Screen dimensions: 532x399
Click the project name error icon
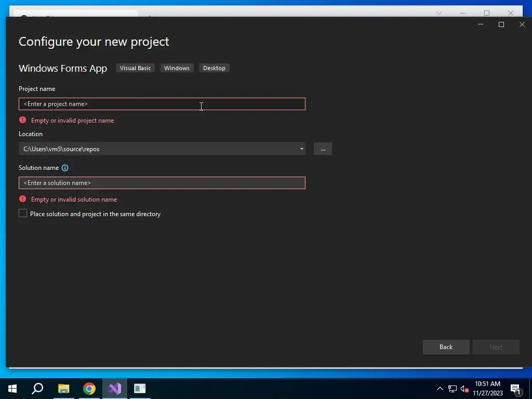[x=22, y=120]
